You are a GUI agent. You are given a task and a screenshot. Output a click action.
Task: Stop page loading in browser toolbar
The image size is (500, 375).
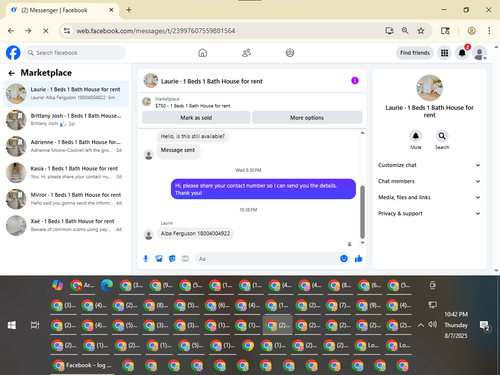coord(46,31)
